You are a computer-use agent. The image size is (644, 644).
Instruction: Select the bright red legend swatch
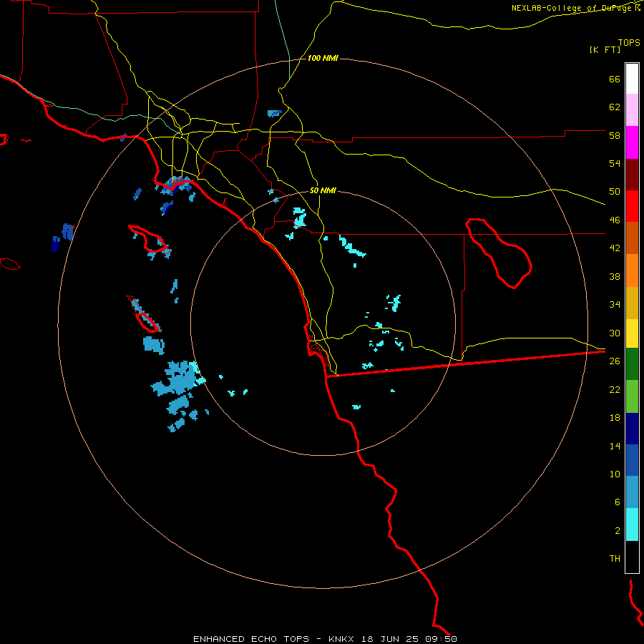[632, 206]
